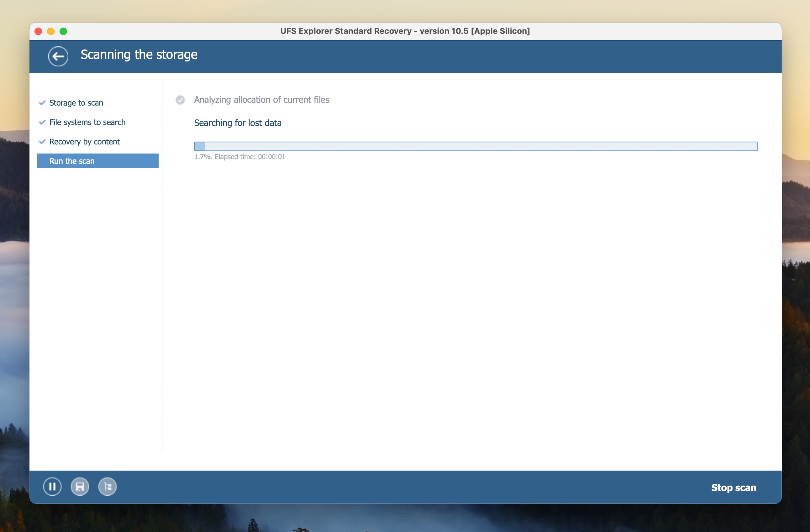
Task: Click the gray completed circle for Analyzing allocation
Action: 181,99
